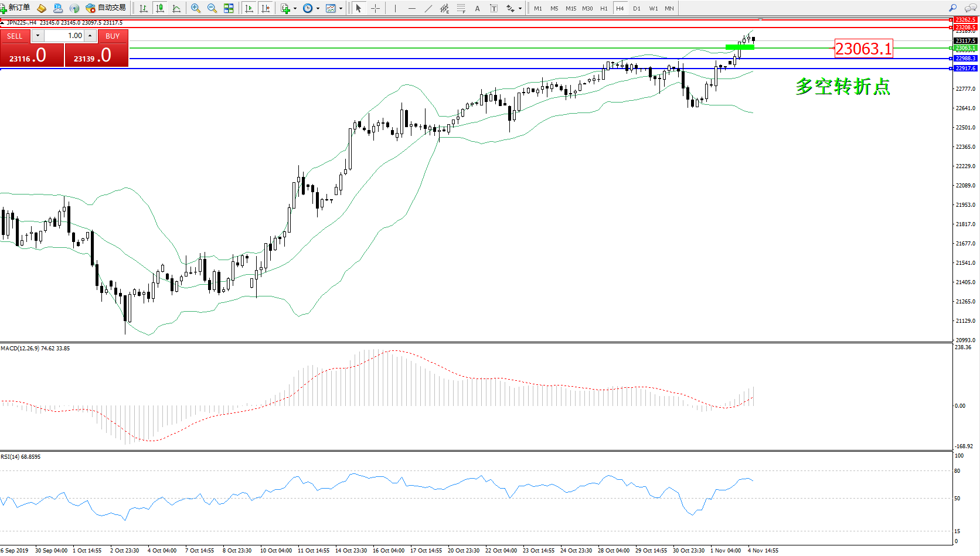The image size is (980, 556).
Task: Select the trendline drawing tool
Action: tap(428, 8)
